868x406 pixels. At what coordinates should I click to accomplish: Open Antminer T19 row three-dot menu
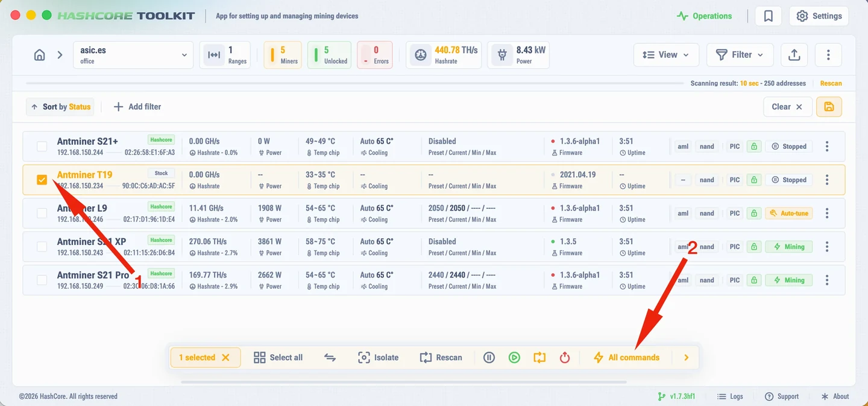827,180
